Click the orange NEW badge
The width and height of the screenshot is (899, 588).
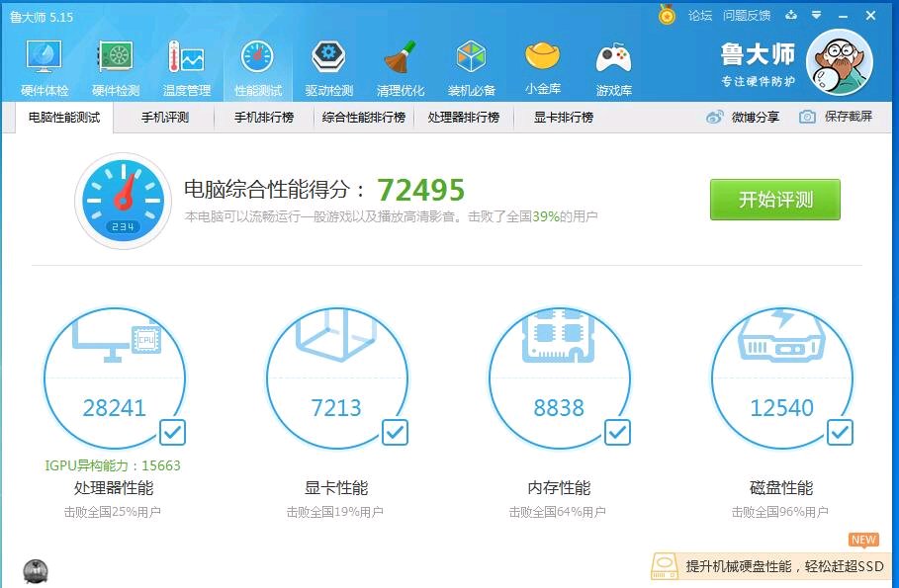tap(863, 540)
